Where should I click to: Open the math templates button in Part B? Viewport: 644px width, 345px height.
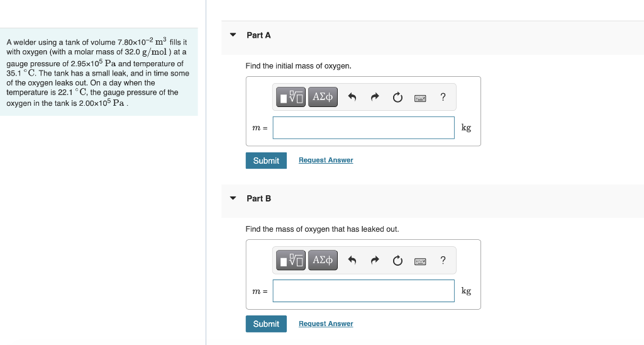click(291, 260)
